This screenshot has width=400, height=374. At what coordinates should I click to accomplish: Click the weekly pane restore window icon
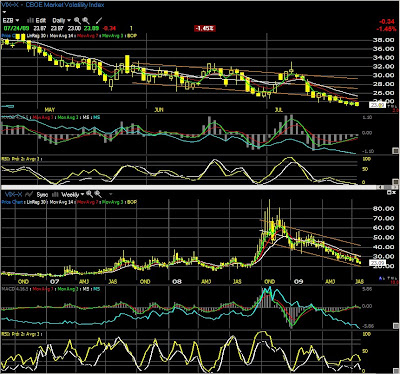(389, 192)
